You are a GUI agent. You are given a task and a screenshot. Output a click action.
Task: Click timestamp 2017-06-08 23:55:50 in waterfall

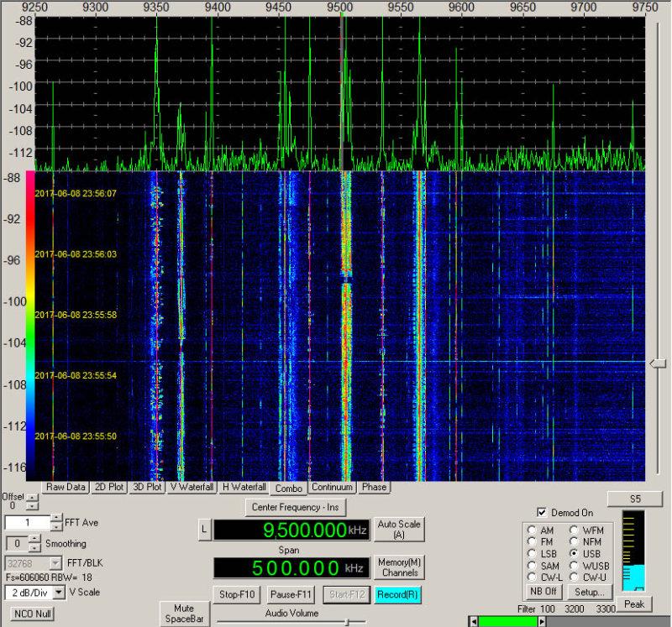(76, 436)
